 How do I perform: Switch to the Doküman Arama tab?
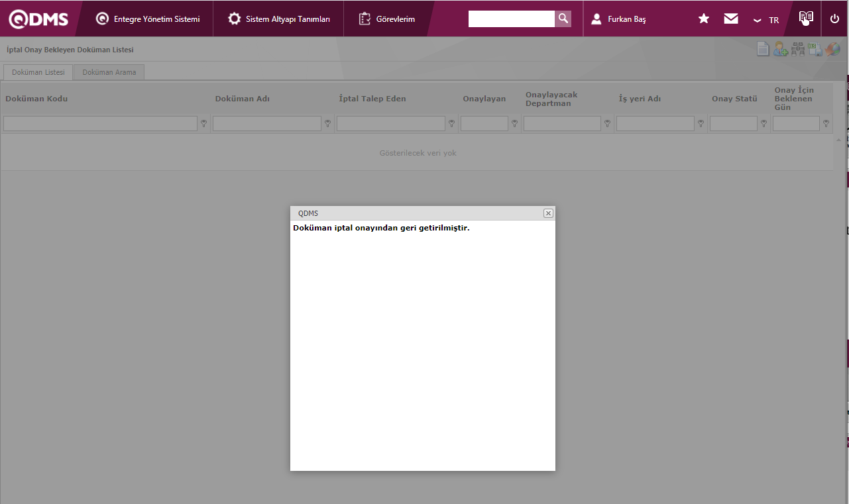(x=109, y=72)
